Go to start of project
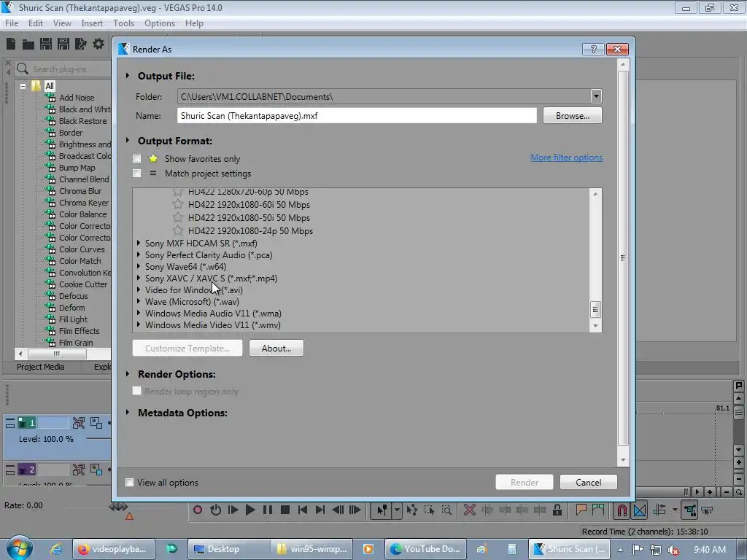Viewport: 747px width, 560px height. click(303, 510)
